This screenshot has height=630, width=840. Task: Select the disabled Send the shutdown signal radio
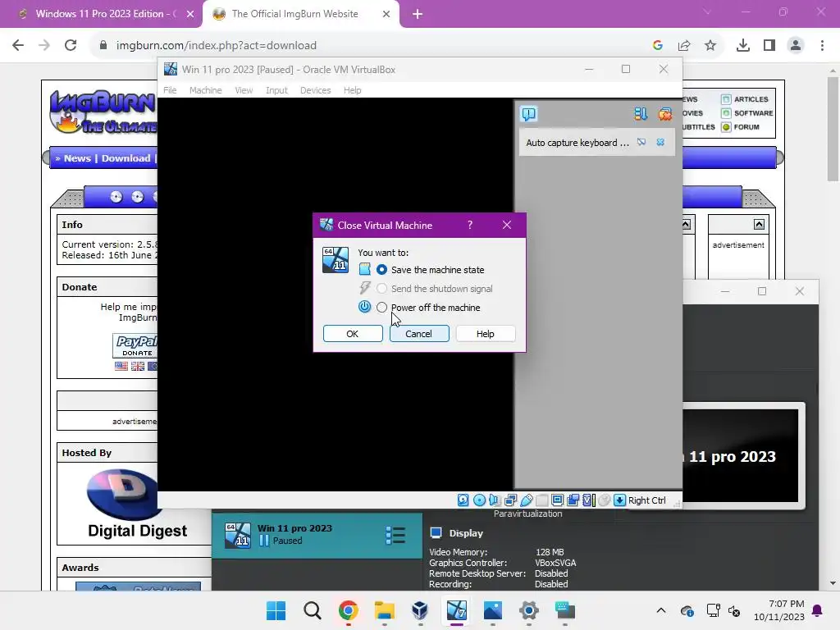click(x=381, y=289)
